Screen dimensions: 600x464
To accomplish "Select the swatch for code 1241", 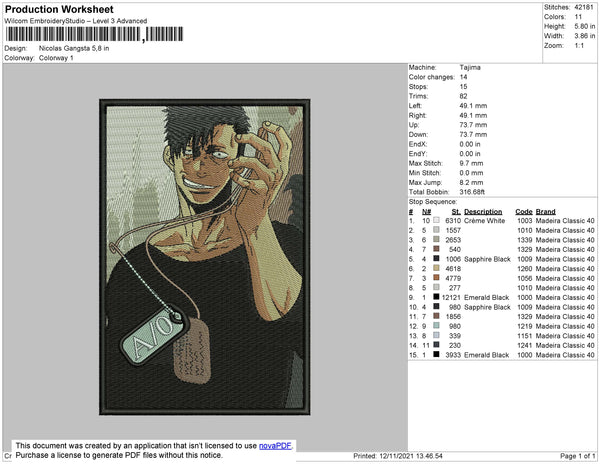I will (436, 345).
